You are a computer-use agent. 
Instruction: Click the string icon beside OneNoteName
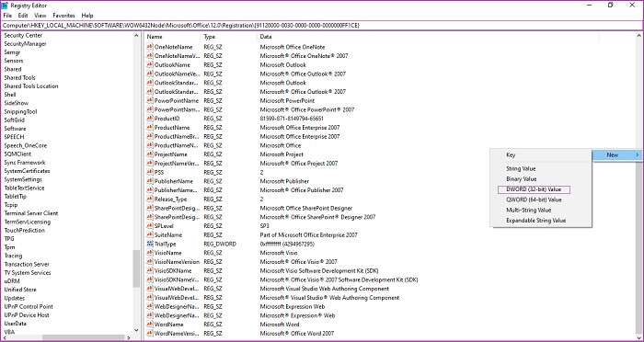tap(150, 47)
